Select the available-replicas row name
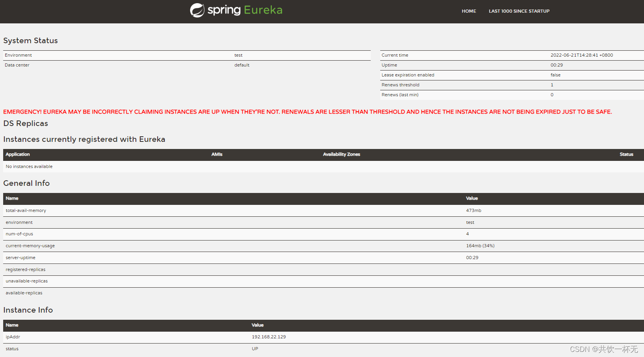 point(24,293)
